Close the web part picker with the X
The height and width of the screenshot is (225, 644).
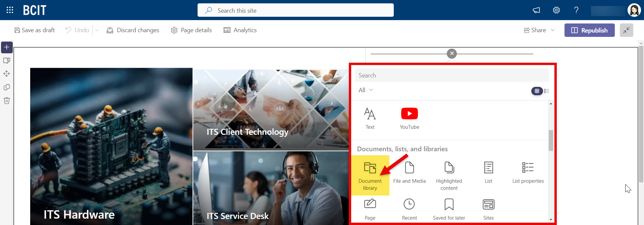[x=452, y=53]
